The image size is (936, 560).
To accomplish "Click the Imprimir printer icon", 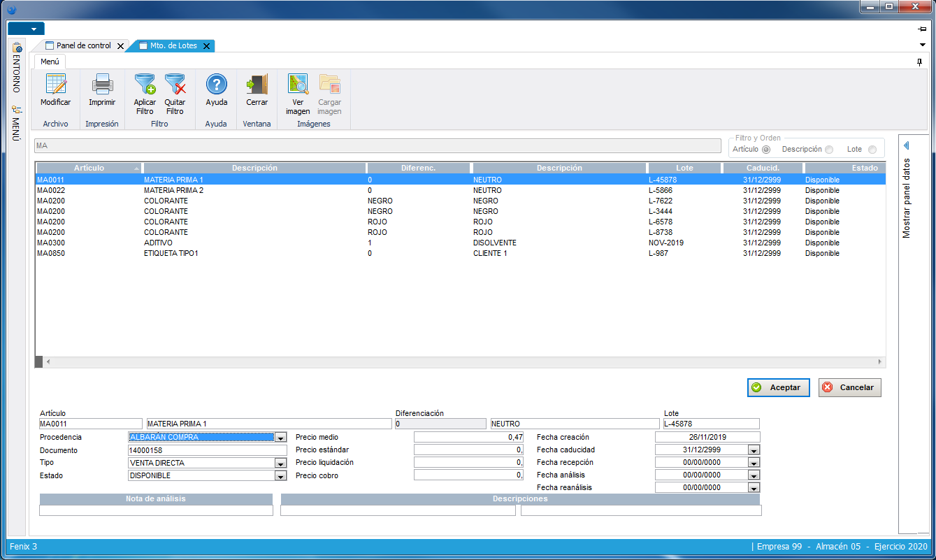I will 102,85.
